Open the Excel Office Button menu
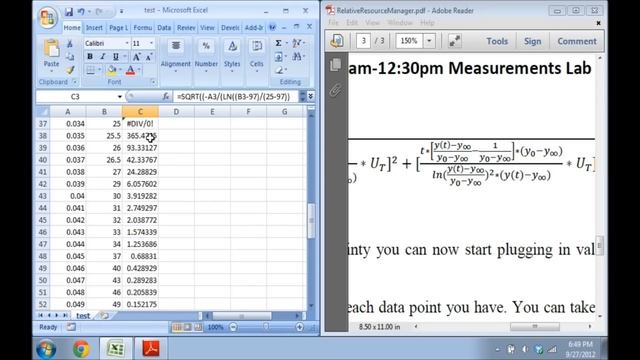This screenshot has height=360, width=640. [47, 18]
